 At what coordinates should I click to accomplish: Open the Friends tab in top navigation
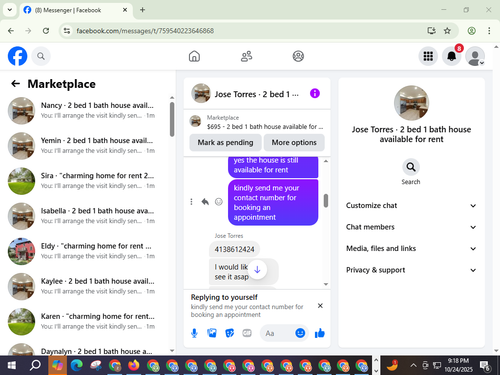point(247,56)
